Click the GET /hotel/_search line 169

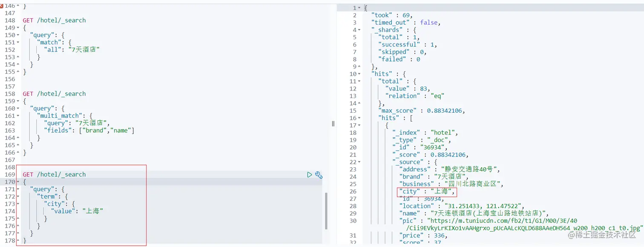pyautogui.click(x=54, y=174)
